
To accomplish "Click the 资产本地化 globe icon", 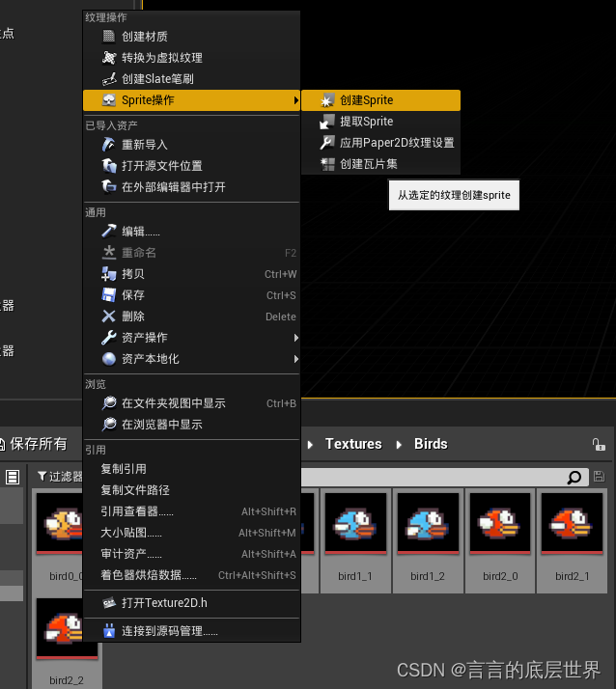I will [x=108, y=359].
